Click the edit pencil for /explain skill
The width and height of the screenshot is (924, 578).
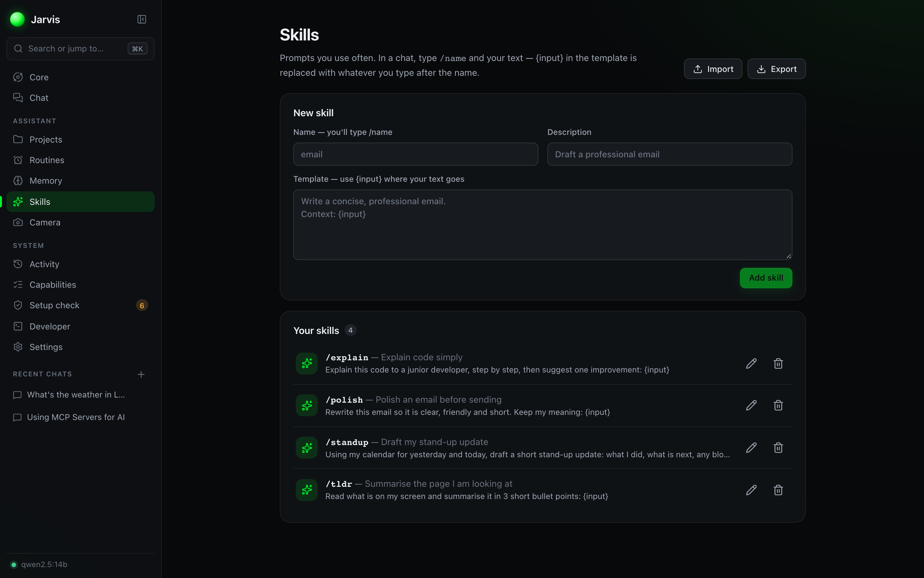(x=751, y=363)
